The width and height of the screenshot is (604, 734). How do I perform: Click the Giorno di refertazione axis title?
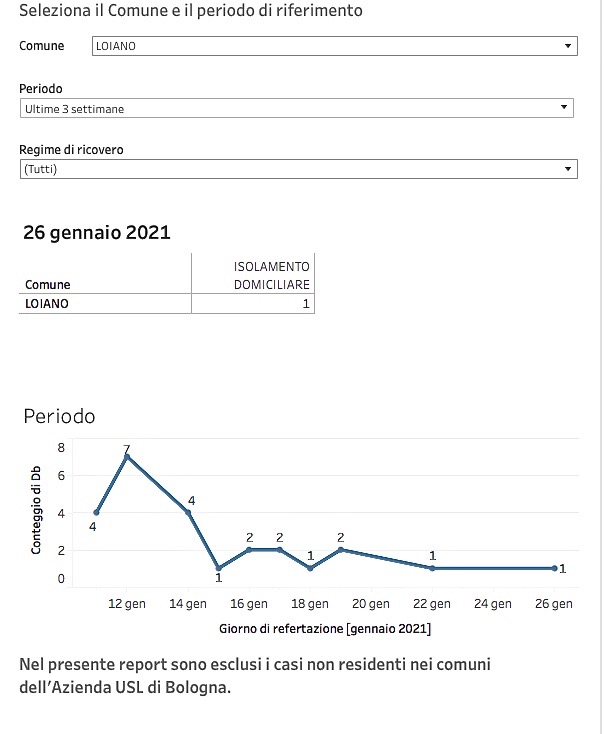click(325, 629)
